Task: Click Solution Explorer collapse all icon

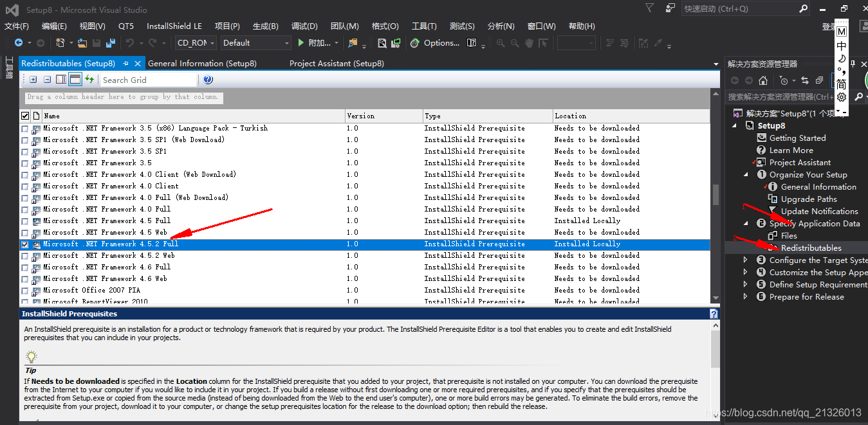Action: tap(819, 80)
